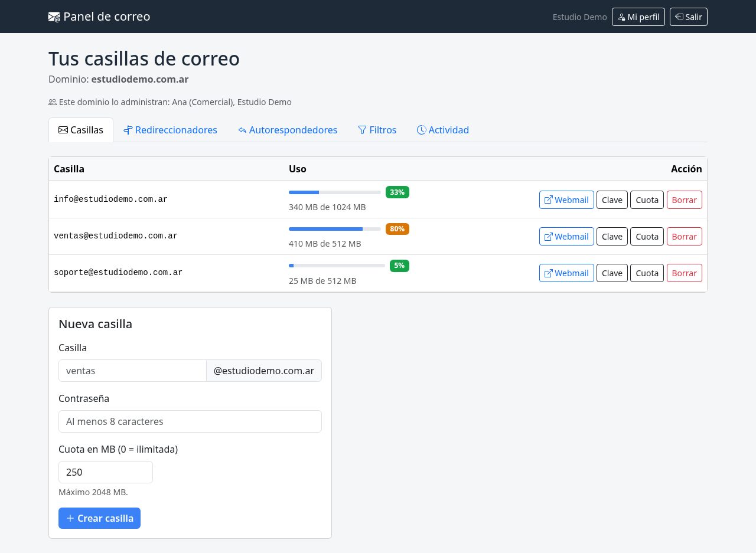Open Webmail for soporte@estudiodemo.com.ar
This screenshot has width=756, height=553.
(566, 273)
